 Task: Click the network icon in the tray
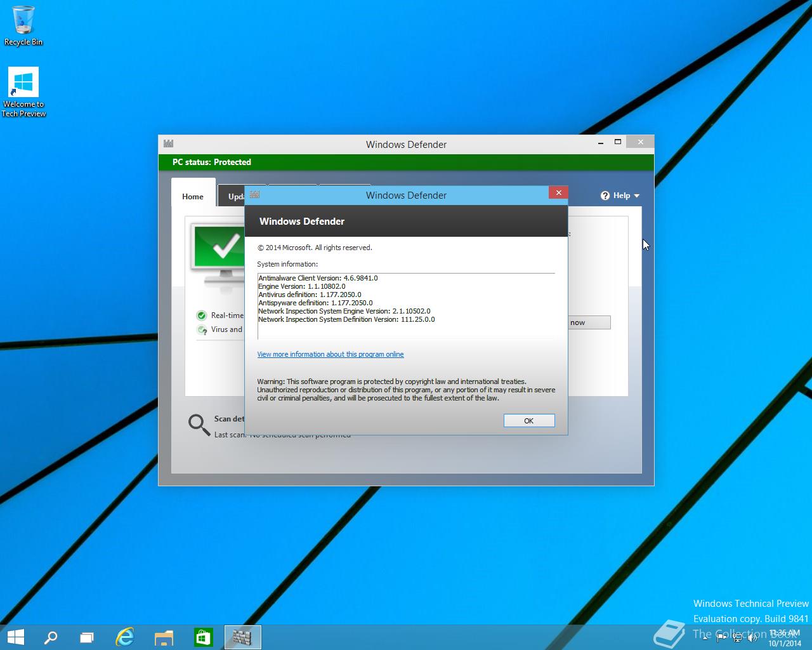point(738,638)
